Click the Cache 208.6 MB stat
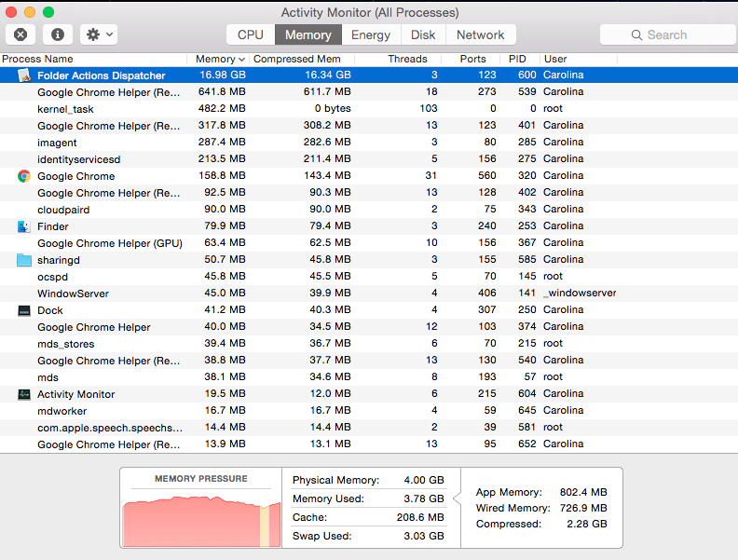The height and width of the screenshot is (560, 738). click(368, 517)
